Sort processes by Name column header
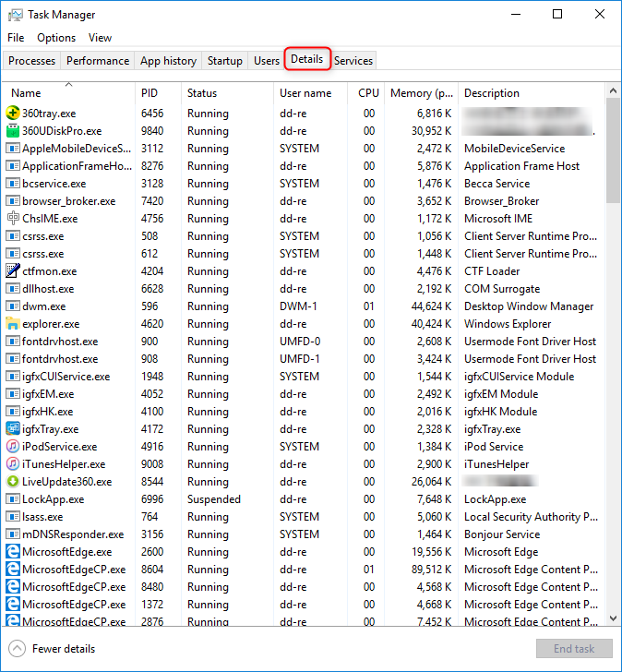The width and height of the screenshot is (622, 672). tap(26, 93)
